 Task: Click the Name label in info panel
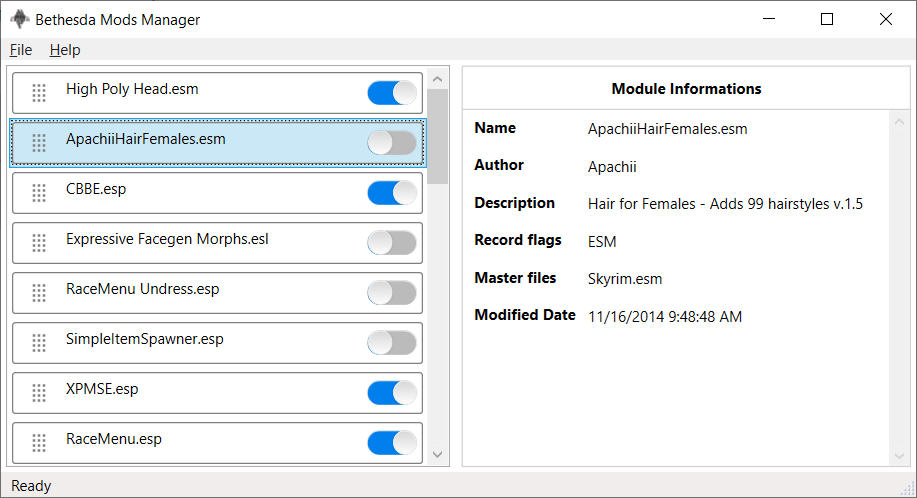pyautogui.click(x=495, y=128)
